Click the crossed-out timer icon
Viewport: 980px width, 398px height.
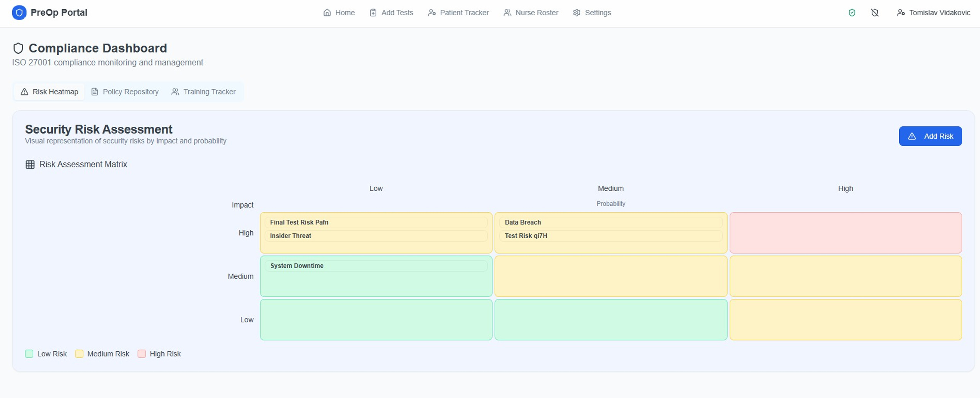tap(875, 13)
